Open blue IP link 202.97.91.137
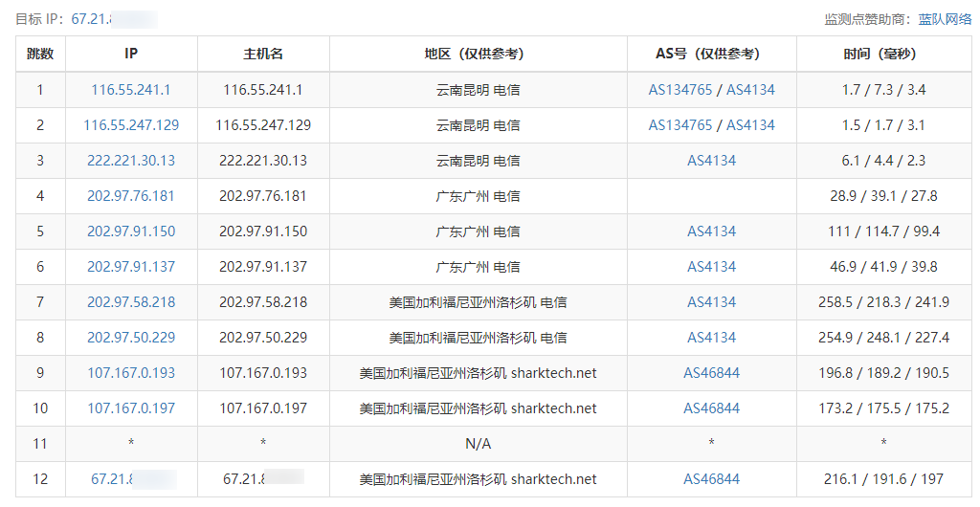This screenshot has width=980, height=507. click(131, 267)
